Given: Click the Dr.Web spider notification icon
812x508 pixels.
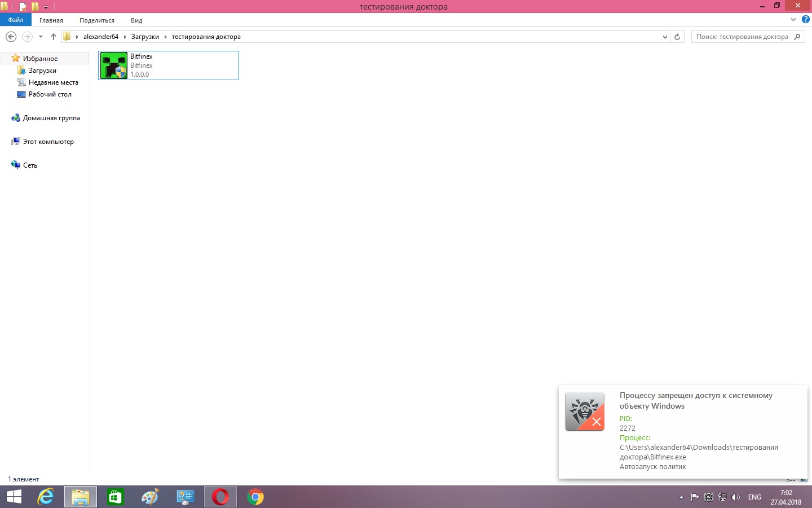Looking at the screenshot, I should click(585, 411).
